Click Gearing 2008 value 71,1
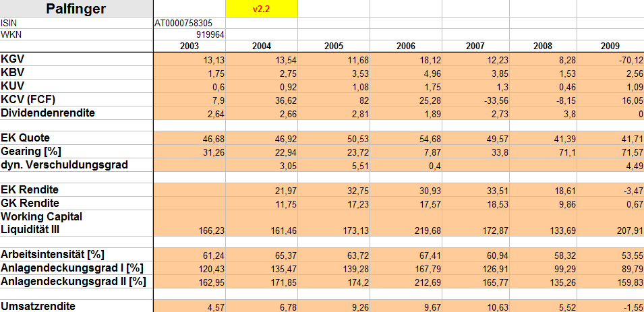The image size is (644, 312). pyautogui.click(x=543, y=152)
